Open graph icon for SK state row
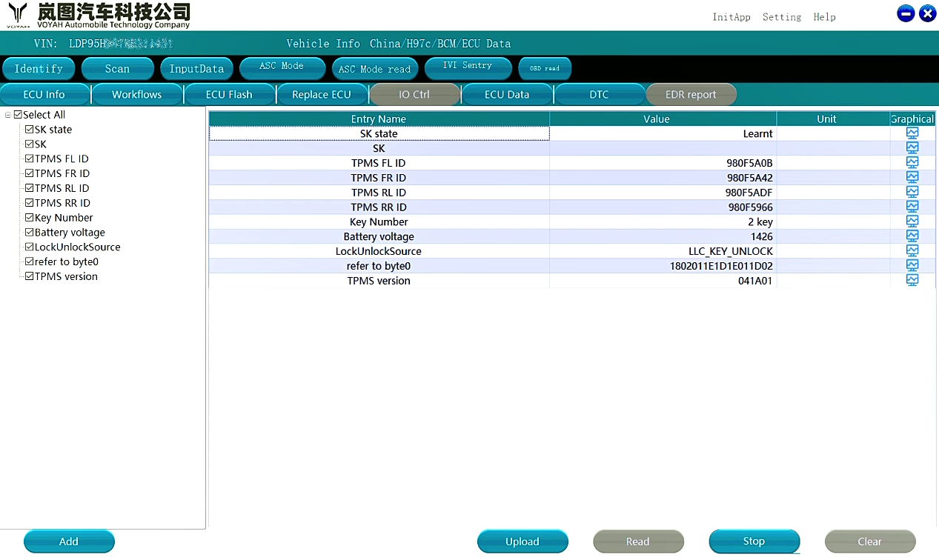 912,133
